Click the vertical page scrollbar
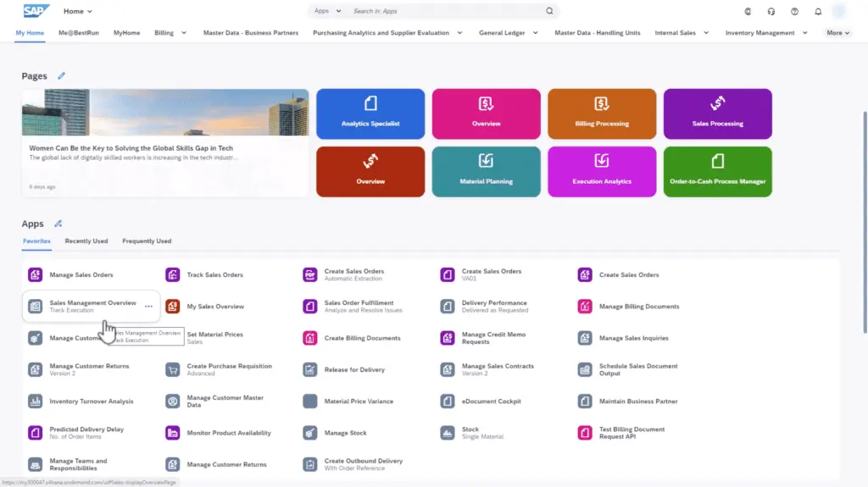The height and width of the screenshot is (487, 868). tap(865, 221)
